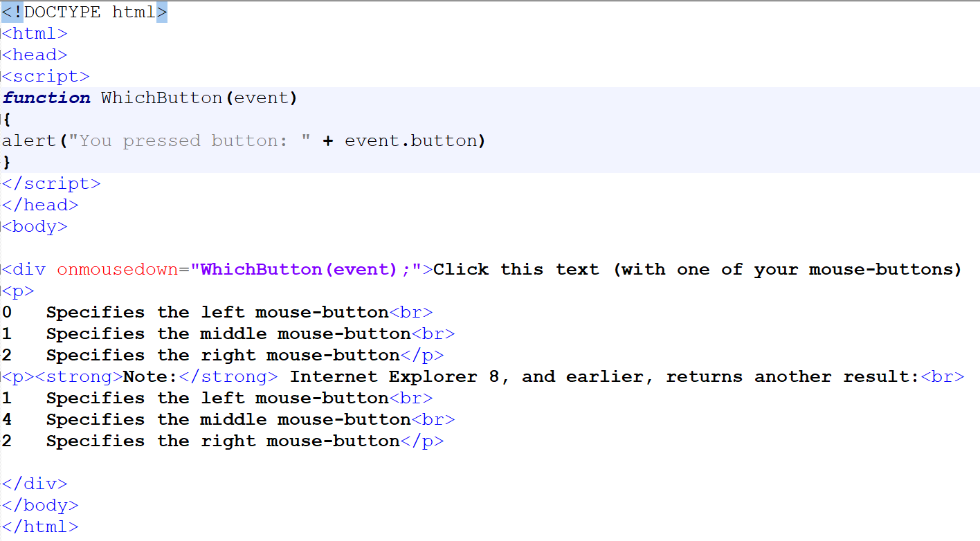Click the closing </body> tag
This screenshot has height=541, width=980.
click(40, 506)
